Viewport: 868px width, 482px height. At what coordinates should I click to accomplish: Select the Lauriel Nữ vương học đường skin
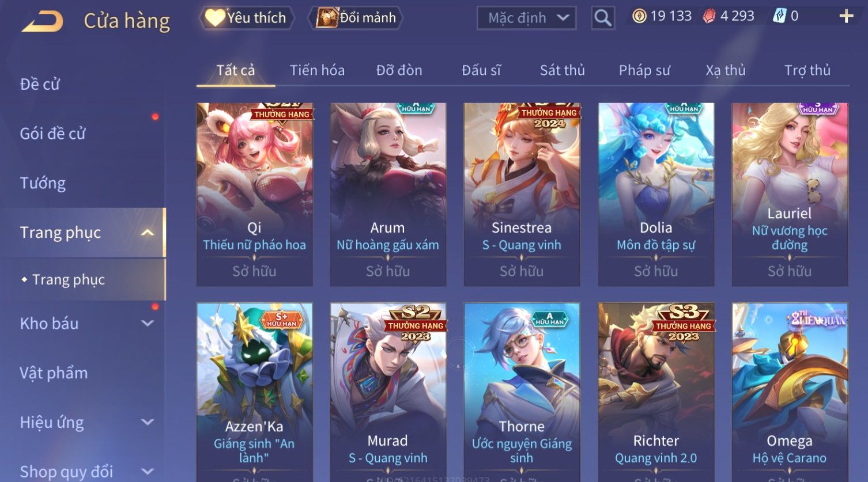pos(790,194)
